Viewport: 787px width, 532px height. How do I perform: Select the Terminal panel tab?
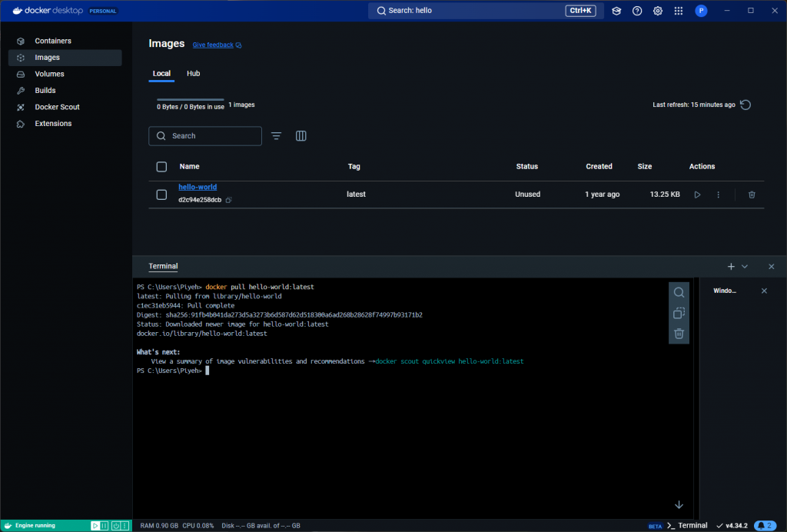pos(163,266)
